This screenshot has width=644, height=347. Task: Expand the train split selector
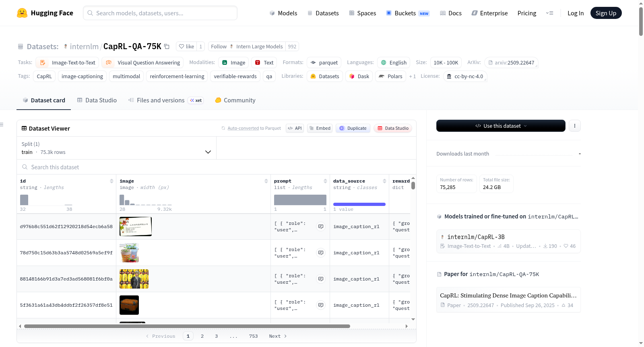(117, 148)
